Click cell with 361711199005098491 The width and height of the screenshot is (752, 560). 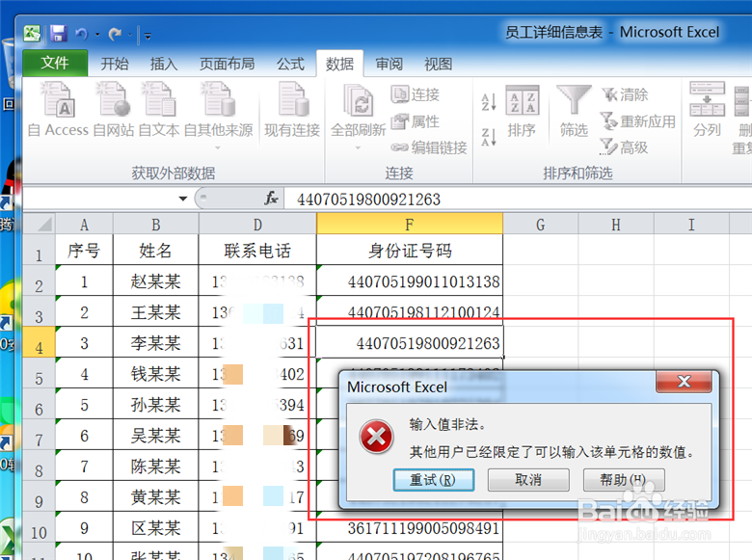tap(410, 527)
